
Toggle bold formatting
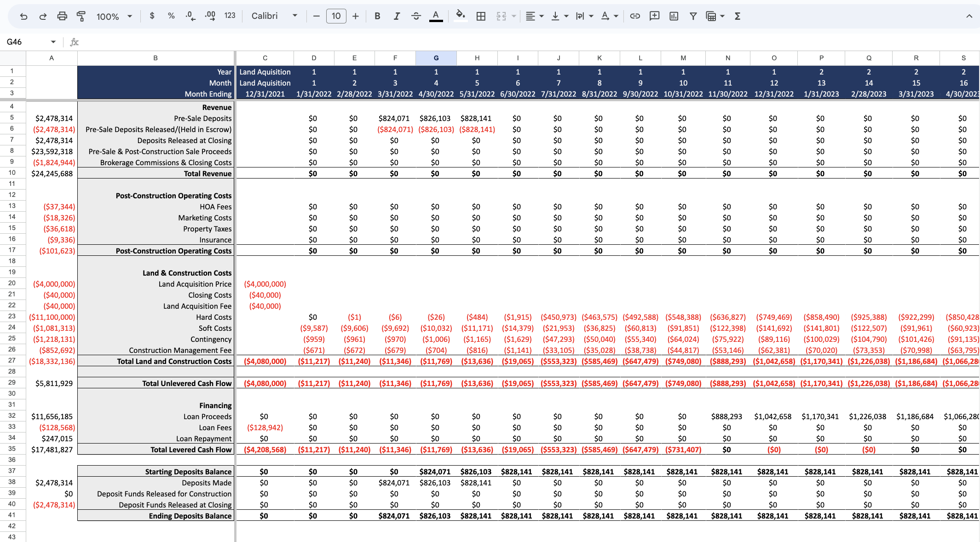pos(377,16)
